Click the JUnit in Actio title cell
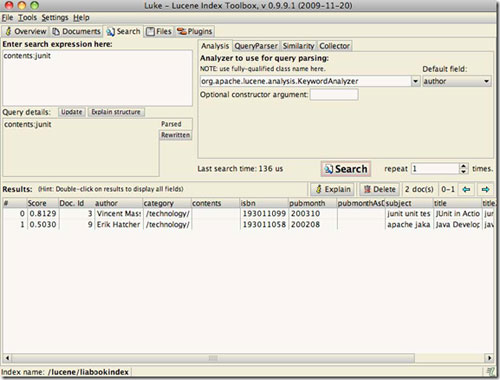The image size is (500, 380). point(457,214)
